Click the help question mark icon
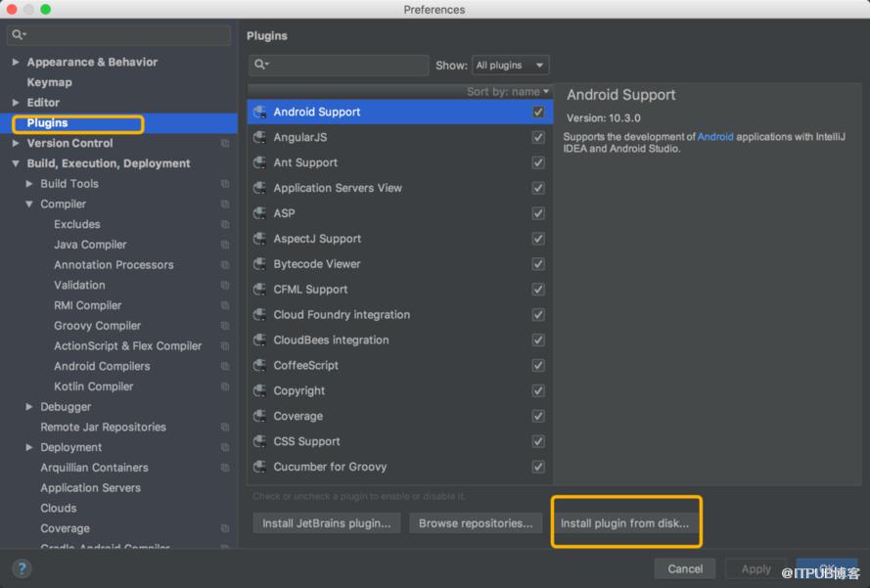 point(22,568)
